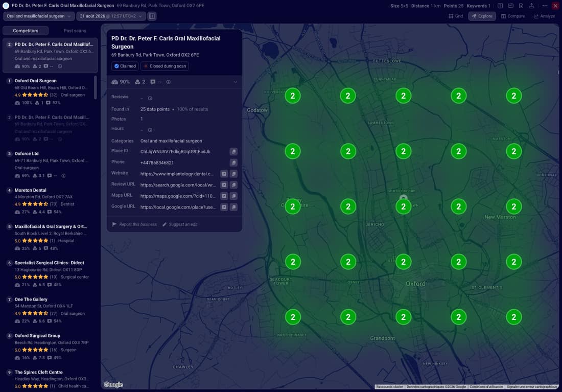Screen dimensions: 562x392
Task: Click the share/export icon in top bar
Action: 531,6
